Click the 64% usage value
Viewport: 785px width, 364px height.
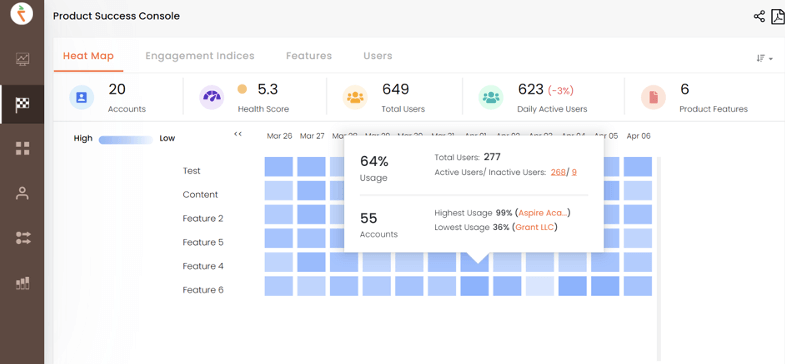pos(374,162)
